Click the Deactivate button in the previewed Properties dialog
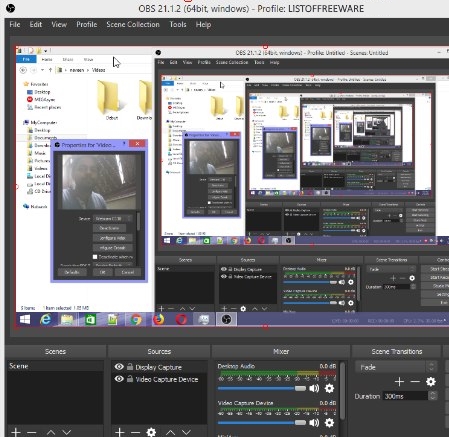449x437 pixels. point(109,228)
